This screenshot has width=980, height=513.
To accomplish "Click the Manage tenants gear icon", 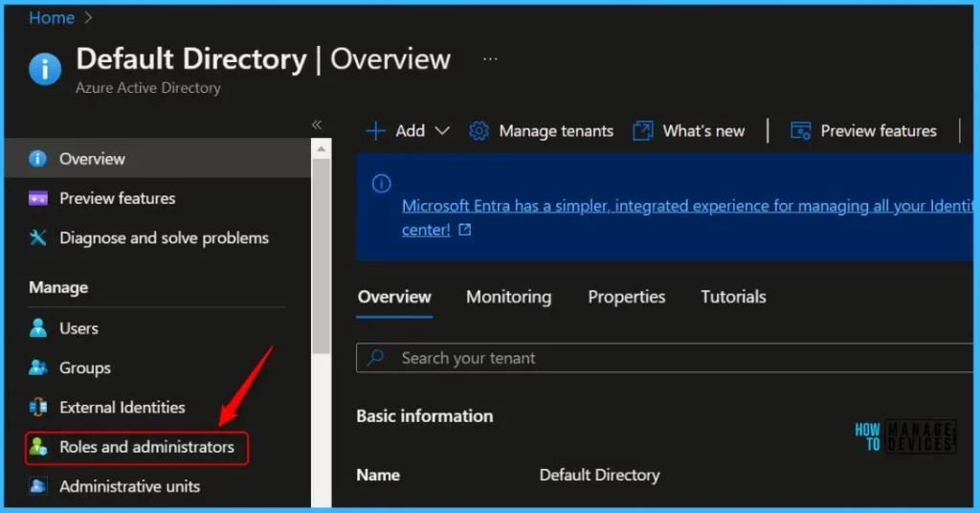I will [479, 131].
